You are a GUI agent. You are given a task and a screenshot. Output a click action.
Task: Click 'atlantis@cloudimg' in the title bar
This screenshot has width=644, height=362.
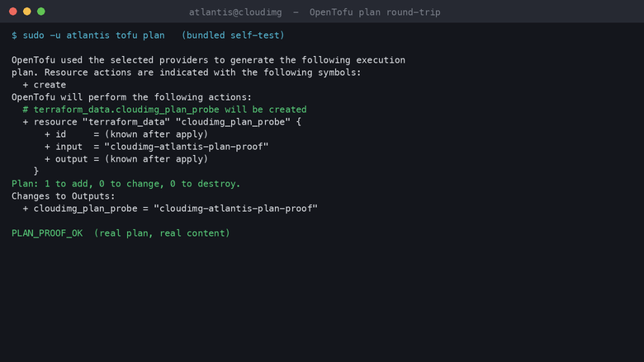[235, 12]
